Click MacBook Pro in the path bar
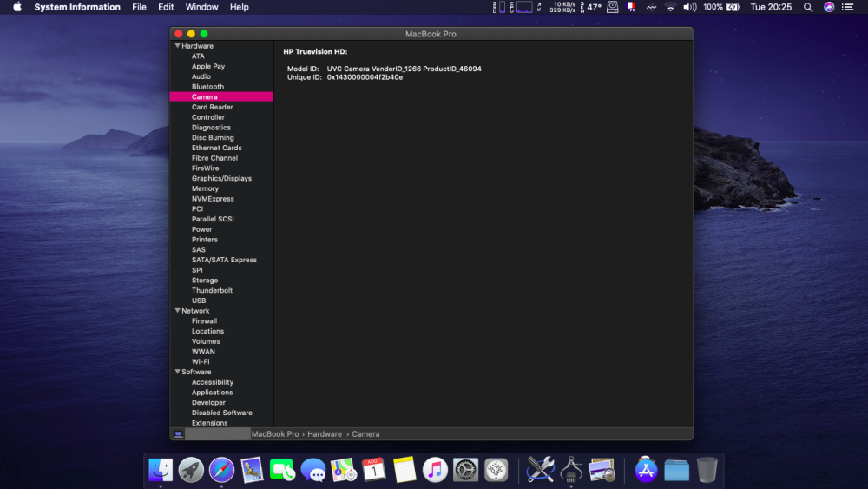The image size is (868, 489). coord(275,434)
